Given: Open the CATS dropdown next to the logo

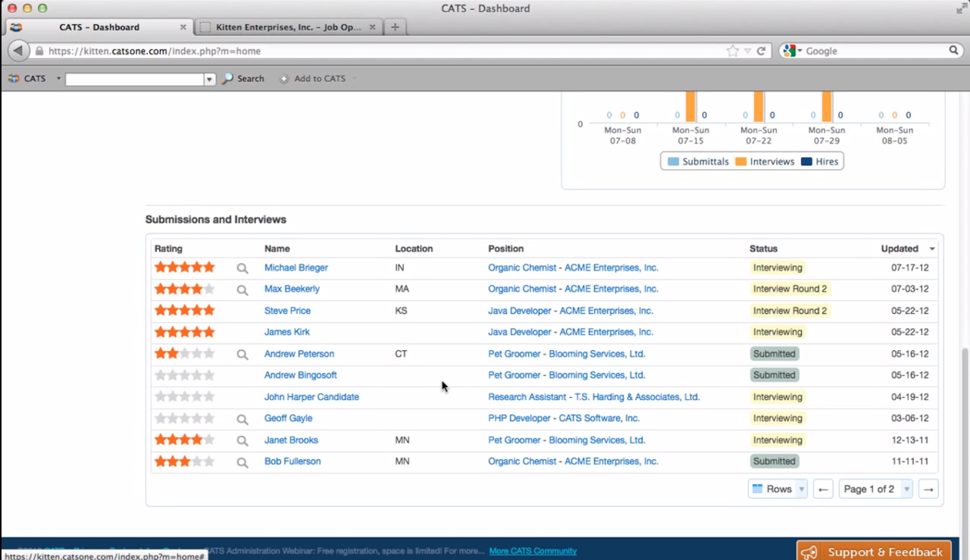Looking at the screenshot, I should [x=58, y=78].
